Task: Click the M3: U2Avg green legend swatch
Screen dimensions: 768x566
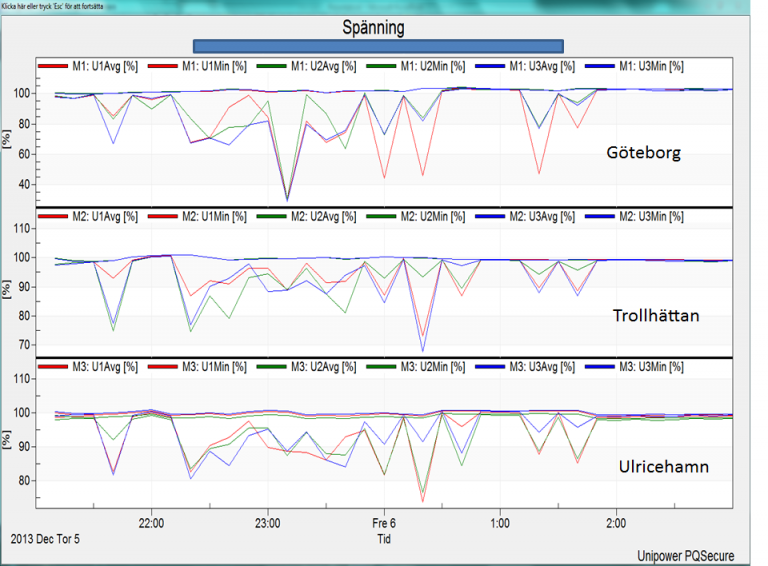Action: [x=271, y=366]
